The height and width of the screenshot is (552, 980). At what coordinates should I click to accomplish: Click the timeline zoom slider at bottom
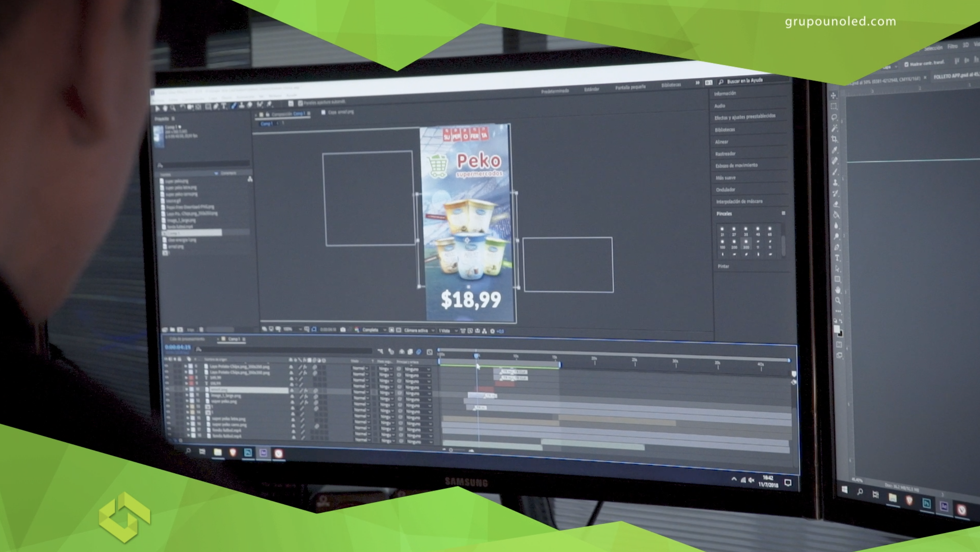tap(457, 450)
